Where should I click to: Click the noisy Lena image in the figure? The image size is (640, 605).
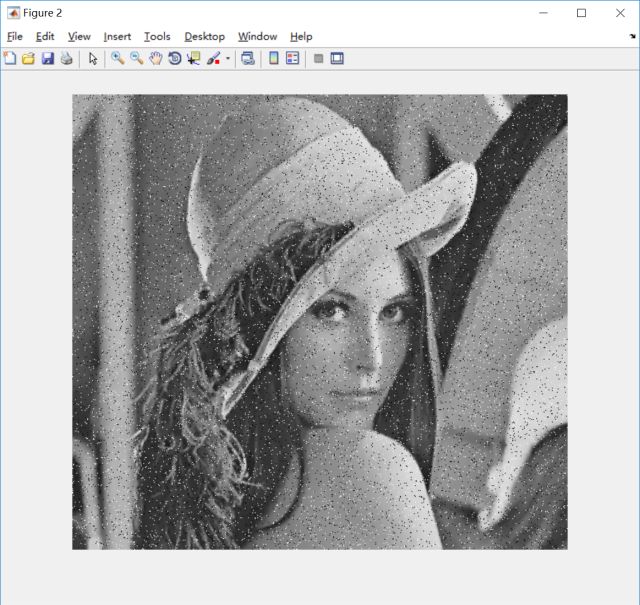[320, 322]
